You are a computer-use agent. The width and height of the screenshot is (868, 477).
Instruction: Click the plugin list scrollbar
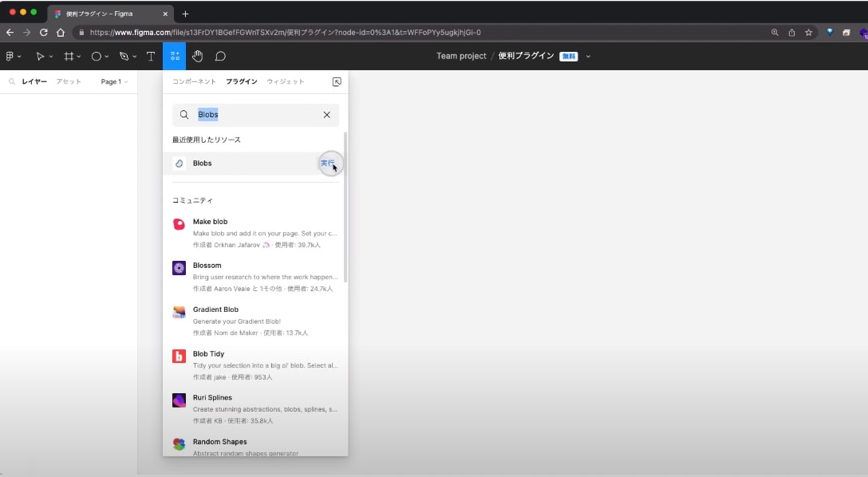[345, 207]
